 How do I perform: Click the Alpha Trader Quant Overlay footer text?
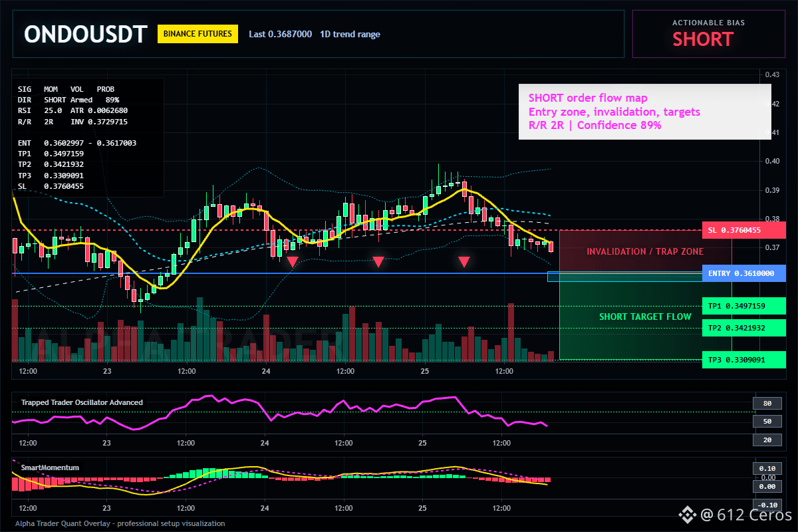pyautogui.click(x=120, y=523)
